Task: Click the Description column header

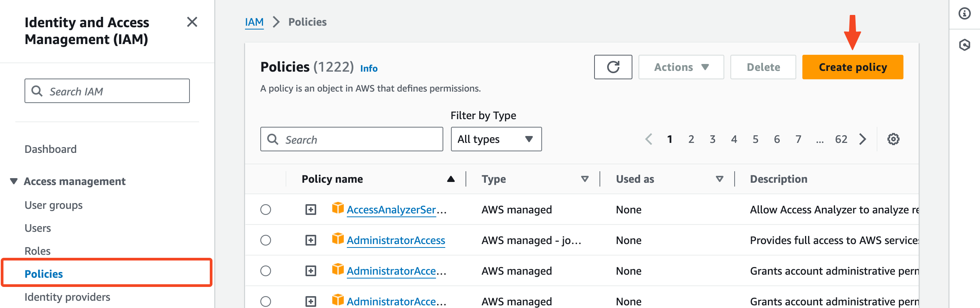Action: tap(779, 179)
